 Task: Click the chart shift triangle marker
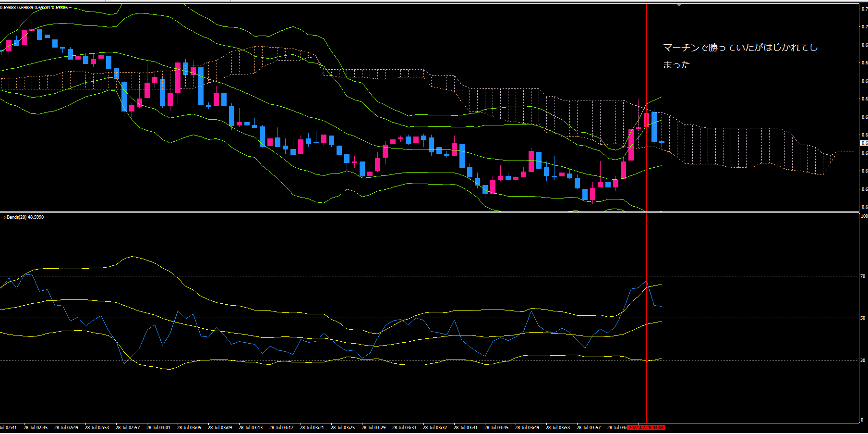(679, 5)
